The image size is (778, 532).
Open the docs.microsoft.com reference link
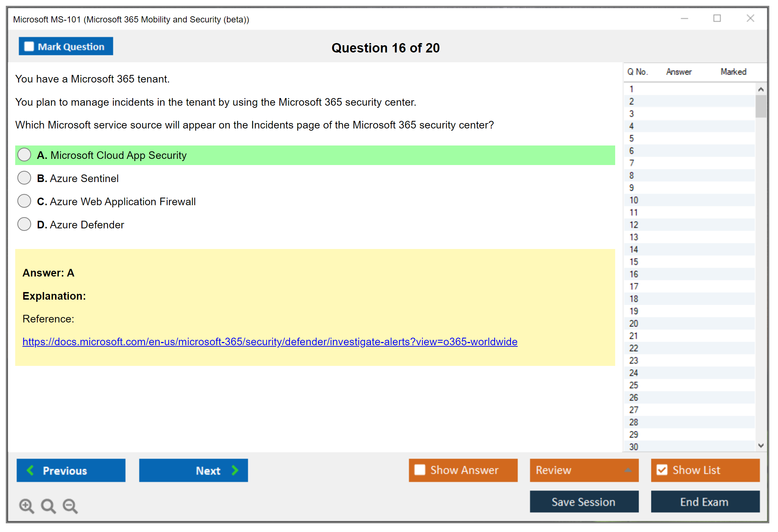coord(270,342)
